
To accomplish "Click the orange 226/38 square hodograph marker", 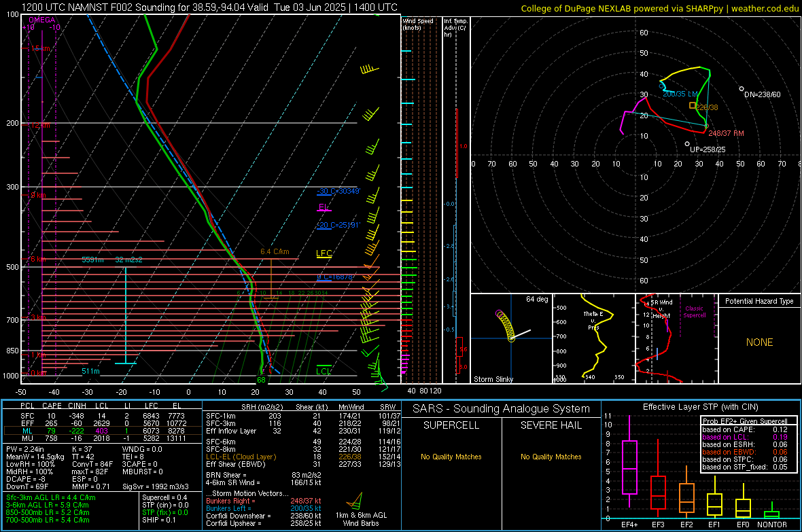I will [692, 105].
